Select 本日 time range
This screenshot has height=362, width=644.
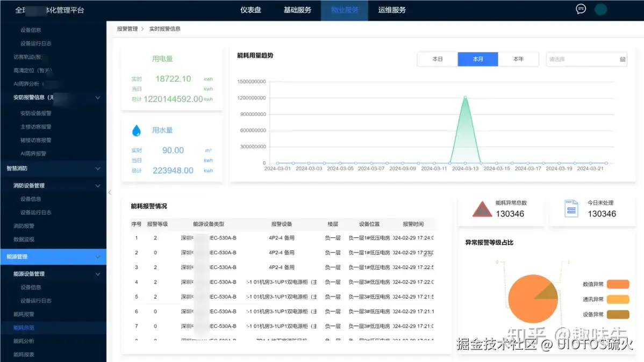click(x=438, y=59)
